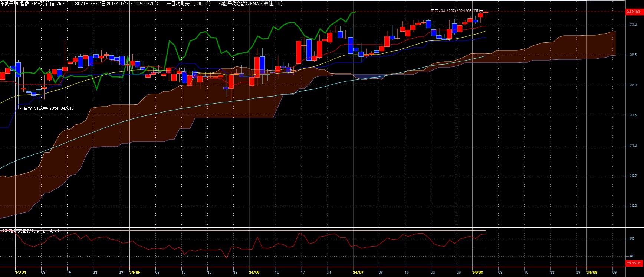Click the RSI(相対力指数) indicator label

[x=34, y=231]
